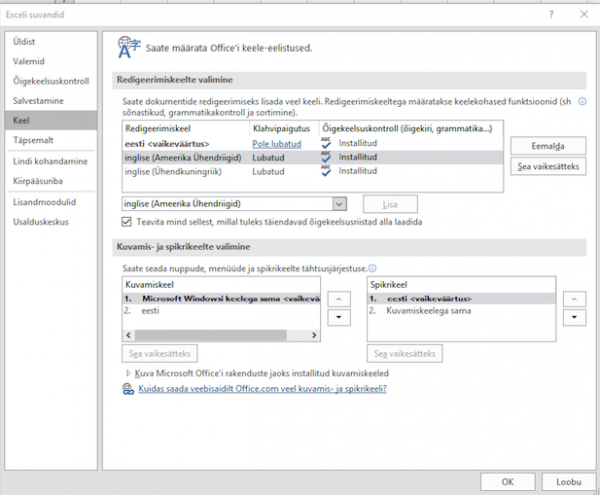Image resolution: width=600 pixels, height=495 pixels.
Task: Click proofing checkmark icon in eesti row
Action: click(326, 143)
